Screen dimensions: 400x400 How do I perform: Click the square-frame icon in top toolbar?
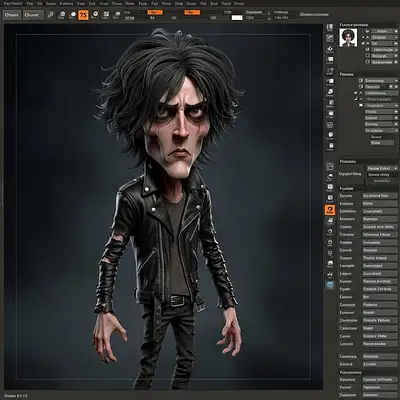click(x=106, y=15)
